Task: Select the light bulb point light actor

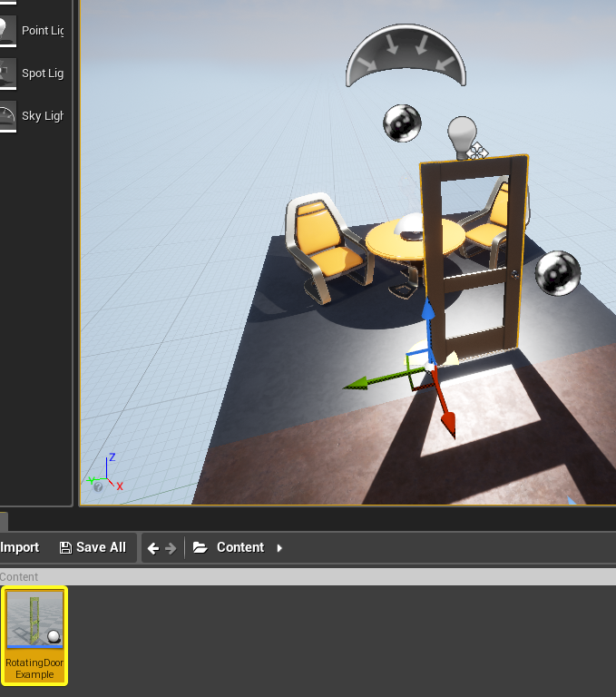Action: point(462,137)
